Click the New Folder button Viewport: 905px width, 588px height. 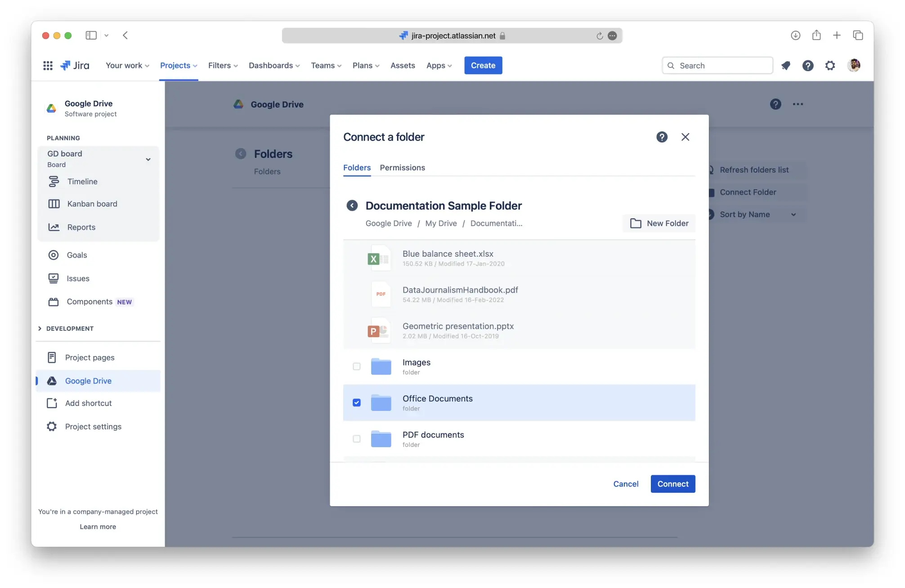[x=659, y=223]
